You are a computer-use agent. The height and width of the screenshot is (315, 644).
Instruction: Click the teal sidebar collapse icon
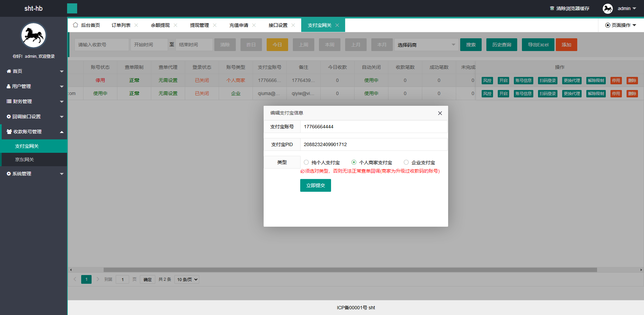(72, 8)
